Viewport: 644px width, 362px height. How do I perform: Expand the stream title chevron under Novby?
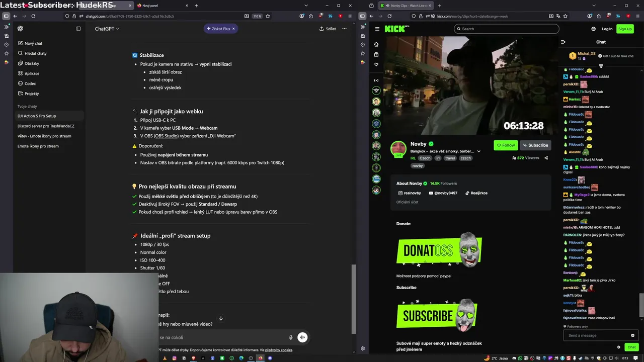pos(478,151)
